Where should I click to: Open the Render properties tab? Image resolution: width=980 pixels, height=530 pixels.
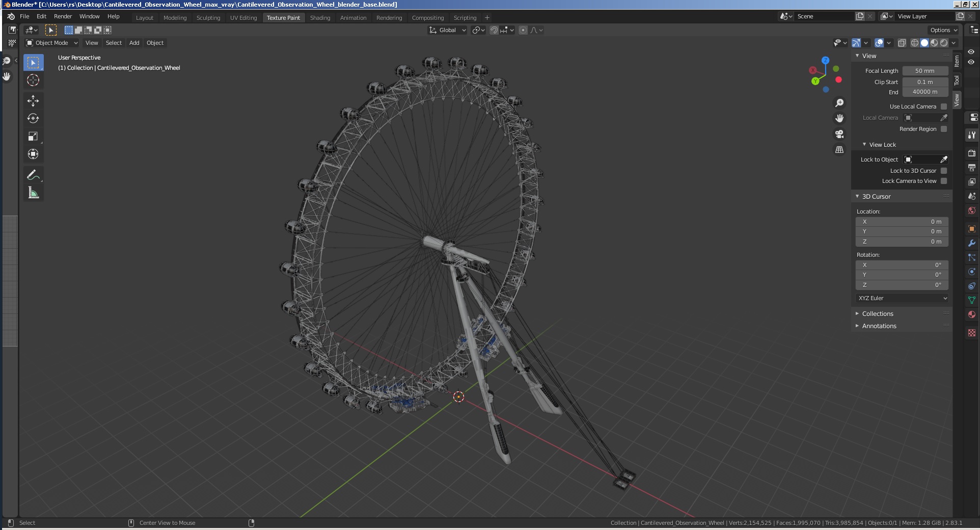click(972, 153)
